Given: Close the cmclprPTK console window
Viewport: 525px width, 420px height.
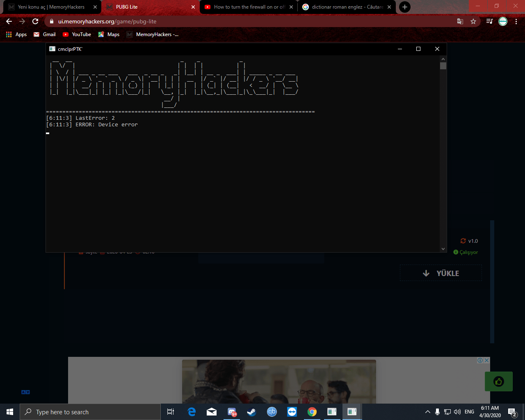Looking at the screenshot, I should point(437,49).
